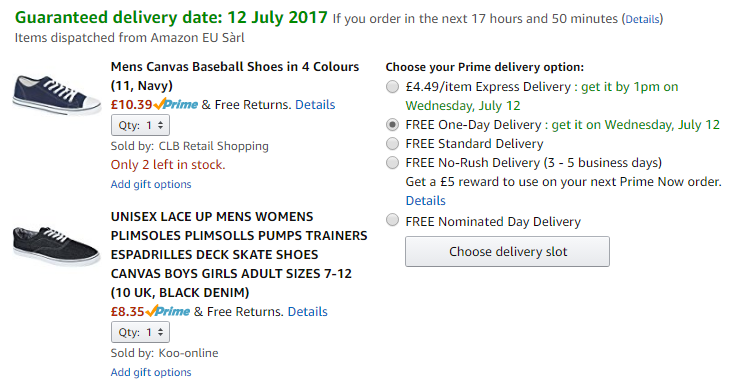Viewport: 750px width, 390px height.
Task: Add gift options for navy baseball shoes
Action: (x=151, y=184)
